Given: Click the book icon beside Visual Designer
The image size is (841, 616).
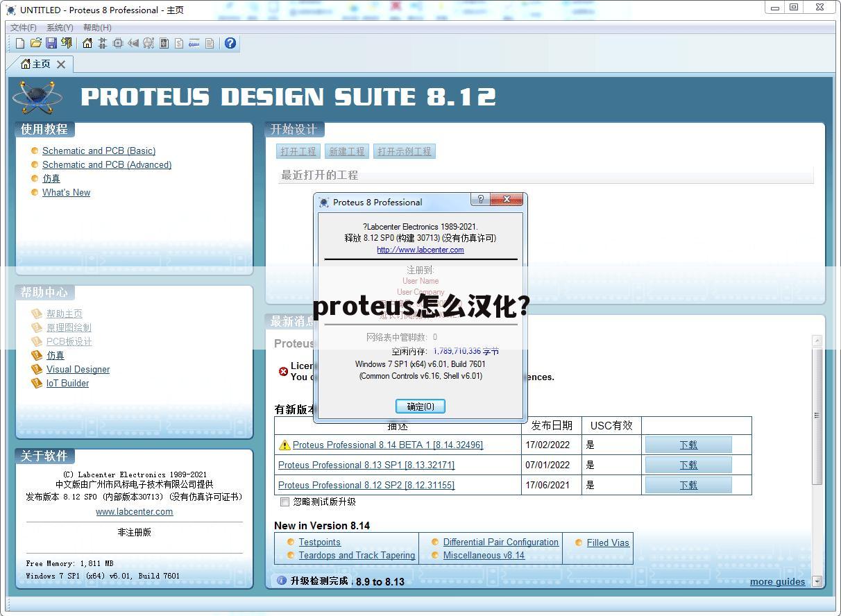Looking at the screenshot, I should point(37,369).
